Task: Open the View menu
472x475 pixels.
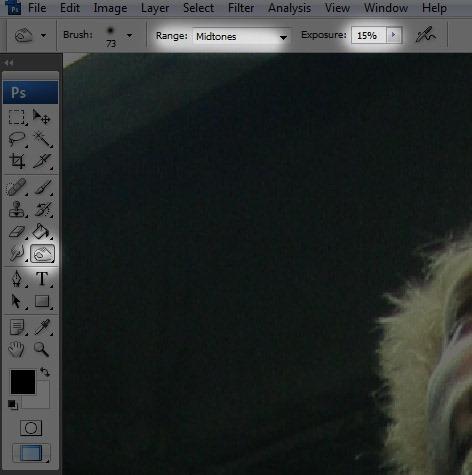Action: tap(337, 8)
